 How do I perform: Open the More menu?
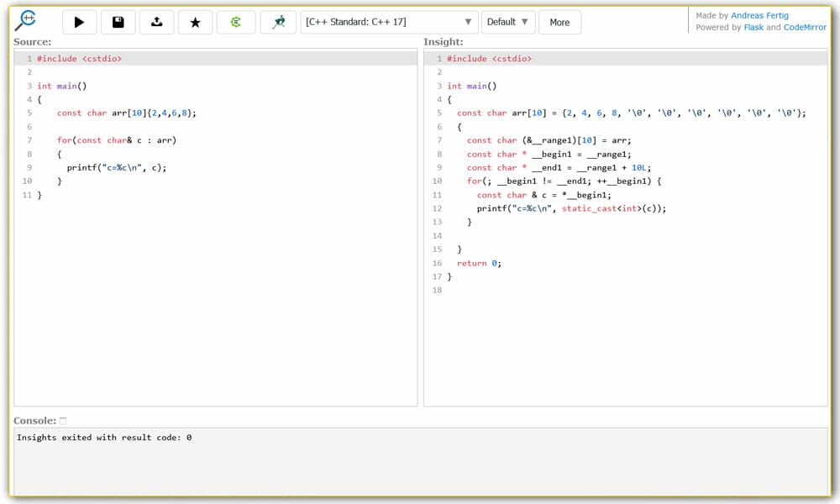[x=559, y=22]
